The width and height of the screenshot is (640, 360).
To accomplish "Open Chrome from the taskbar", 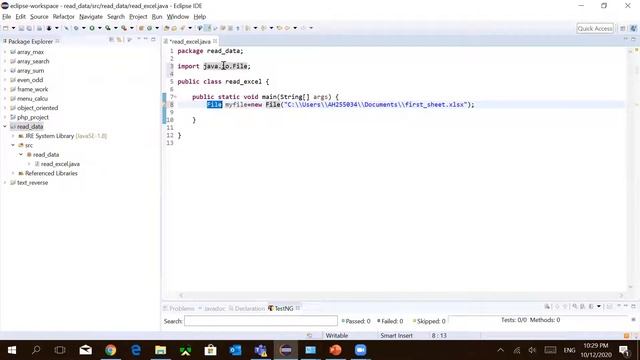I will pyautogui.click(x=111, y=350).
